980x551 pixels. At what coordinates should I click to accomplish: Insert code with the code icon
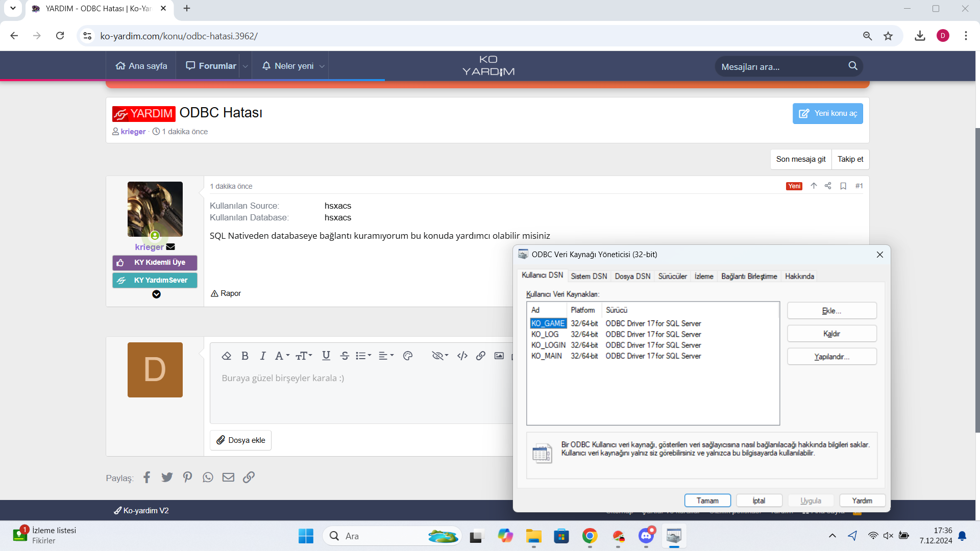pyautogui.click(x=462, y=356)
